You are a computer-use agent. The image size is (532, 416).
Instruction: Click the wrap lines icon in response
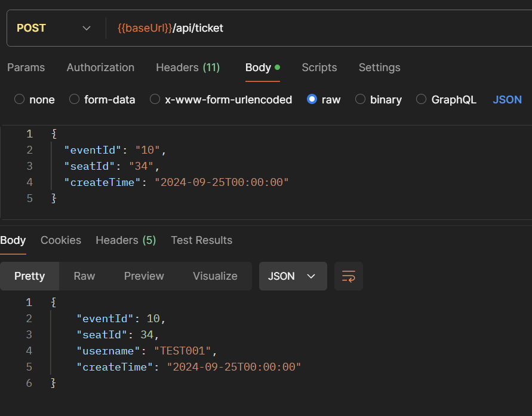pyautogui.click(x=349, y=276)
